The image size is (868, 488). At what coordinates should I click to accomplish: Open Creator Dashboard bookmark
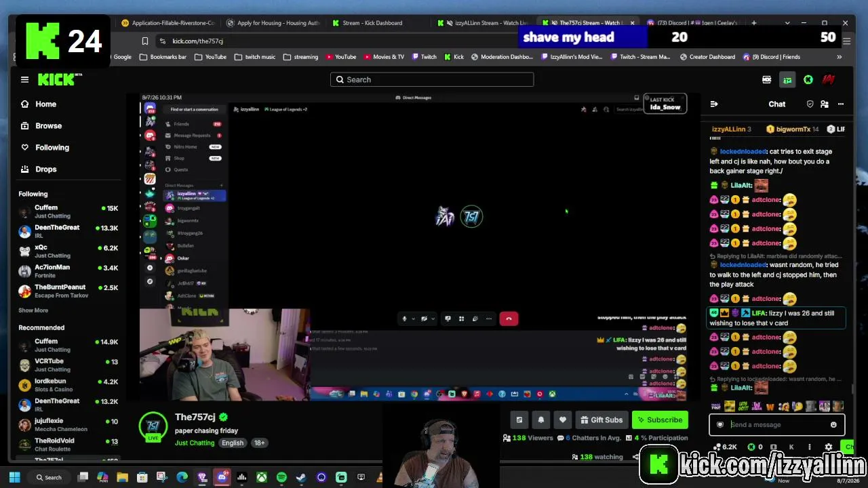pyautogui.click(x=707, y=57)
